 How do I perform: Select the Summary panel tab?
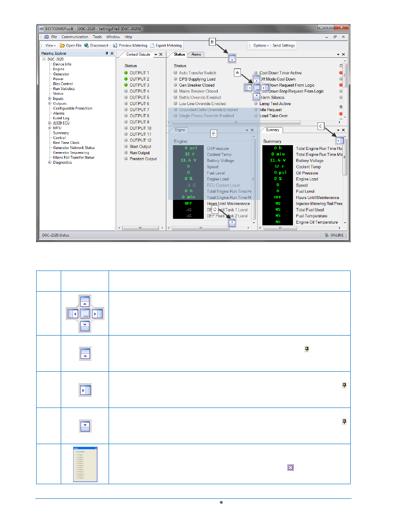pos(272,130)
